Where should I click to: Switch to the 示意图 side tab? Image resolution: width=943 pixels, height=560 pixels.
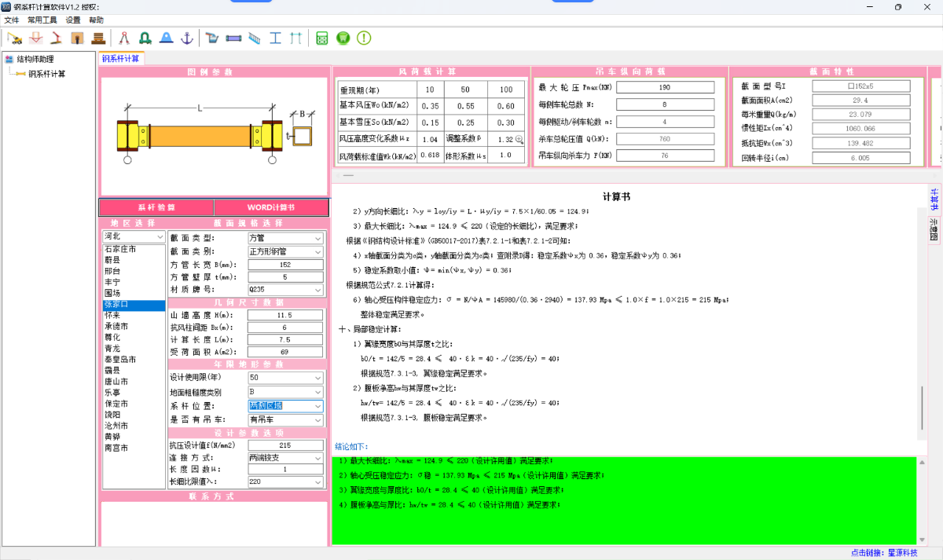coord(934,229)
